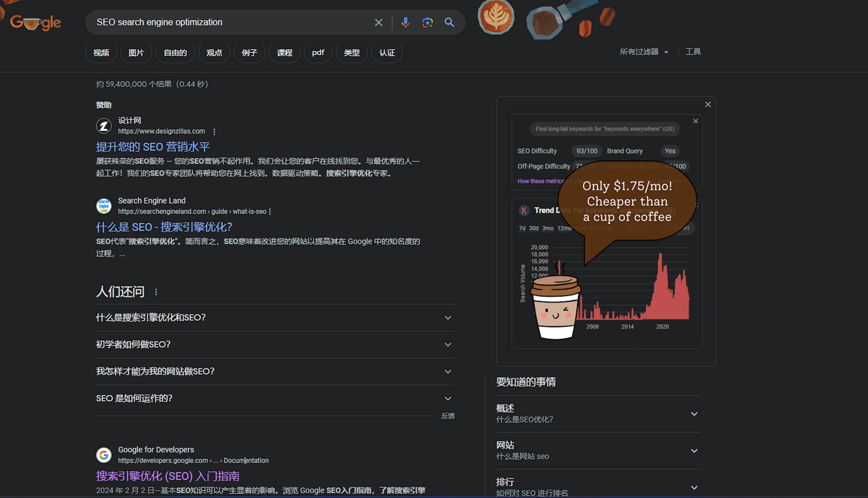The height and width of the screenshot is (498, 868).
Task: Click the Find long-tail keywords button
Action: pyautogui.click(x=605, y=129)
